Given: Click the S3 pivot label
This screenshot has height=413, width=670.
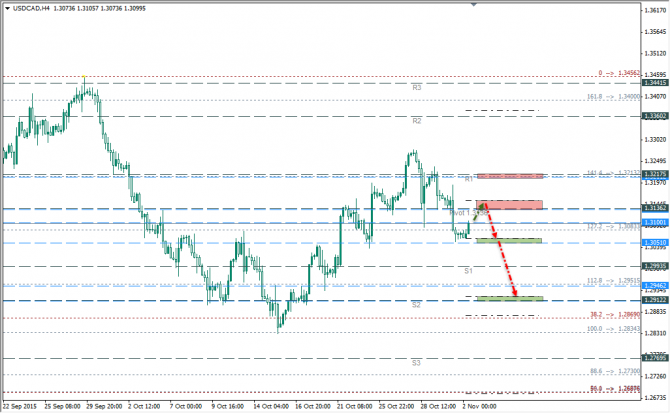Looking at the screenshot, I should pos(416,363).
